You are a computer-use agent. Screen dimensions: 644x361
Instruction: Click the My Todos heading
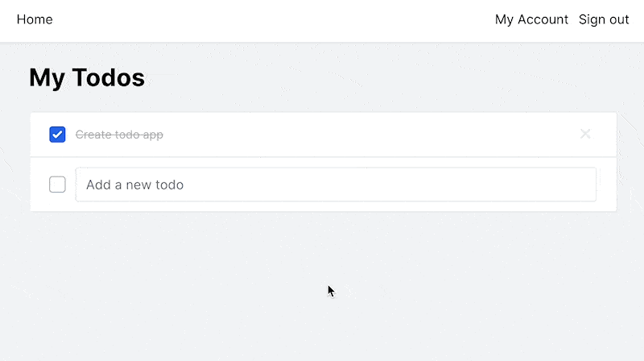tap(87, 77)
